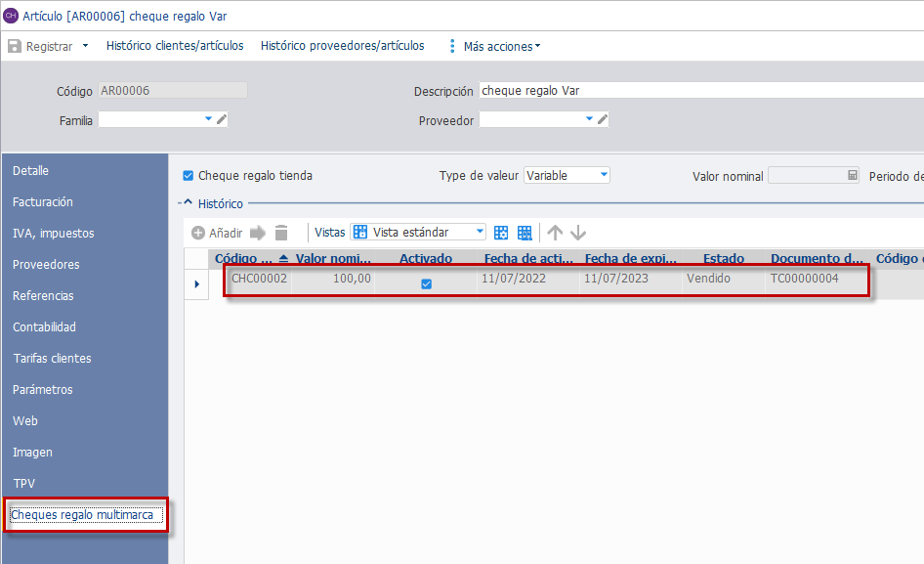
Task: Click the Añadir button
Action: click(217, 233)
